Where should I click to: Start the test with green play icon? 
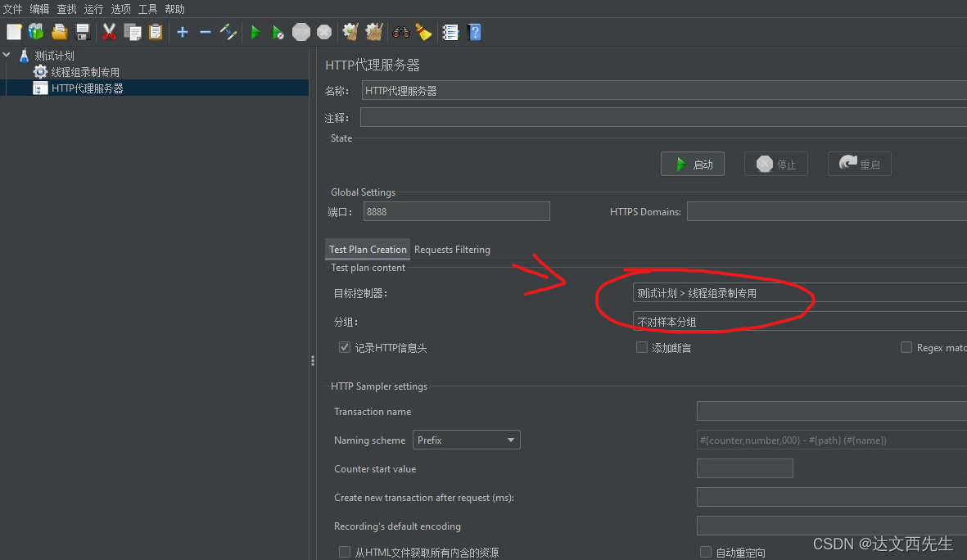click(x=255, y=32)
